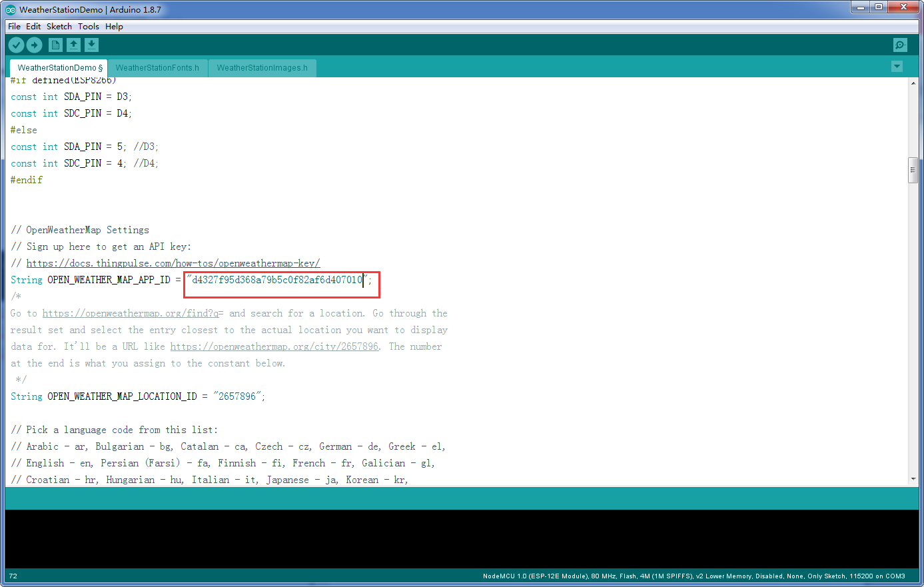
Task: Click the Upload arrow icon
Action: (x=35, y=45)
